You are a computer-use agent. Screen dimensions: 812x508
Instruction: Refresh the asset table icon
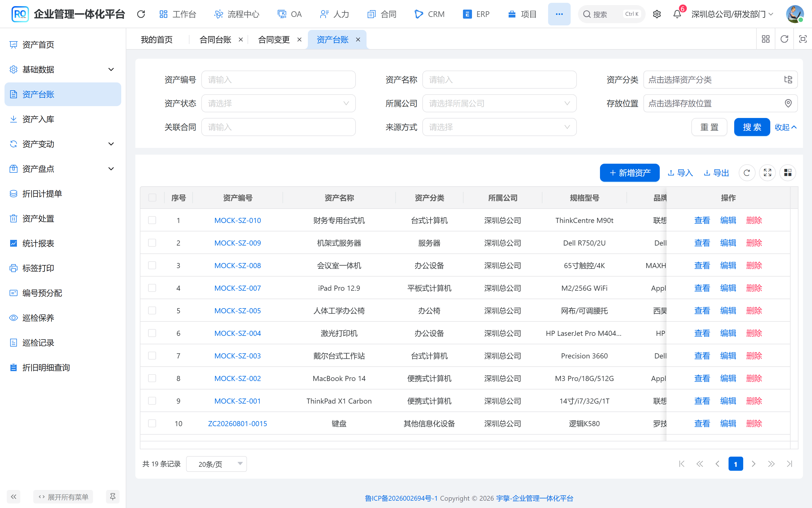click(747, 173)
